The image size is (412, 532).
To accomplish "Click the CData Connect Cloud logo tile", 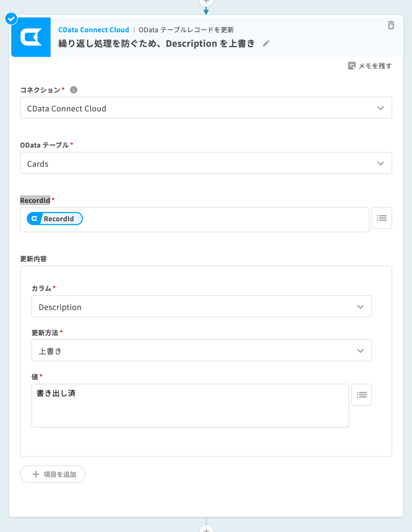I will coord(31,37).
